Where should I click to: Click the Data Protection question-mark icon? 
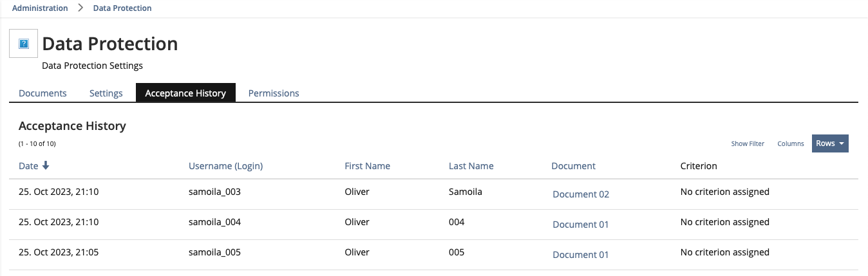pos(24,44)
